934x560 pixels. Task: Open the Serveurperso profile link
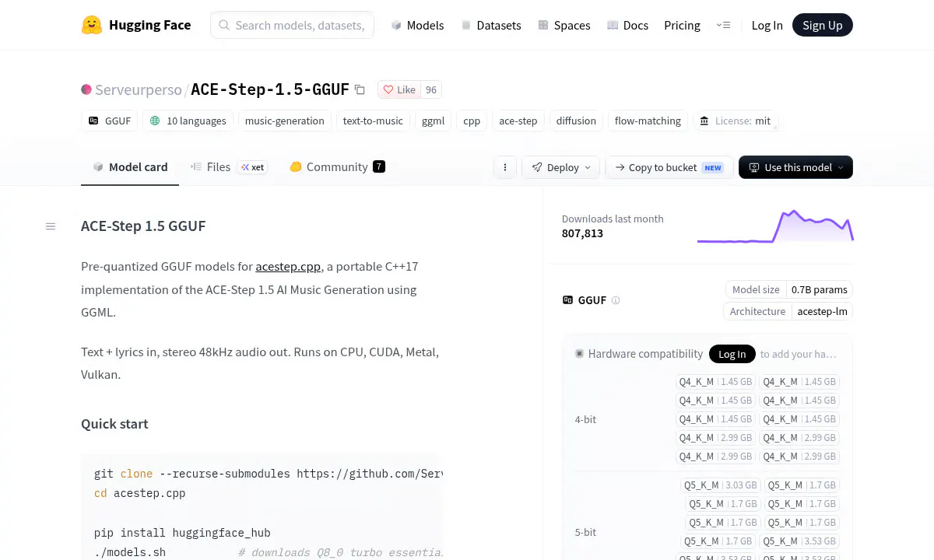tap(138, 89)
